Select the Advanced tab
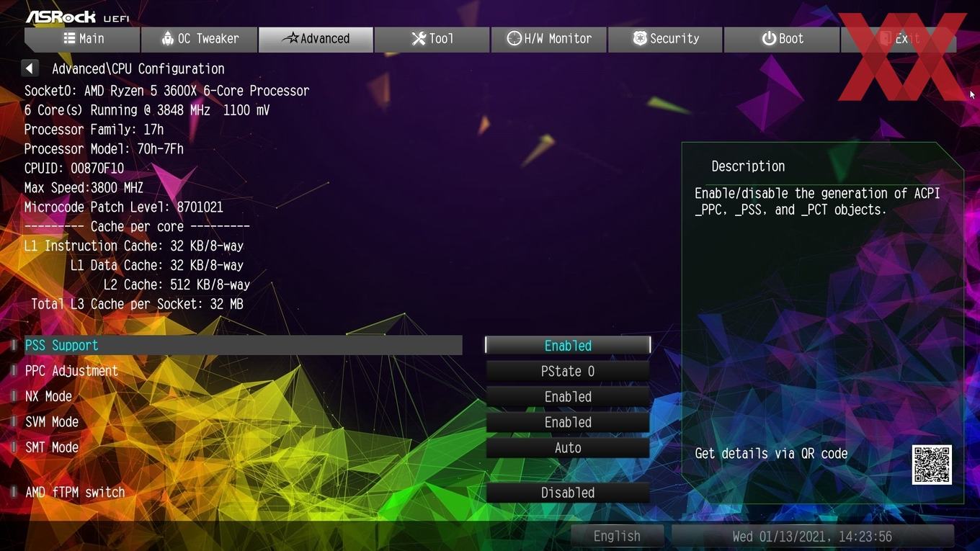Image resolution: width=980 pixels, height=551 pixels. [x=316, y=39]
